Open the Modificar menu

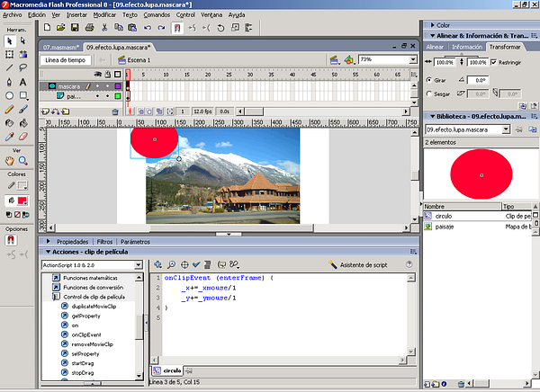coord(105,15)
